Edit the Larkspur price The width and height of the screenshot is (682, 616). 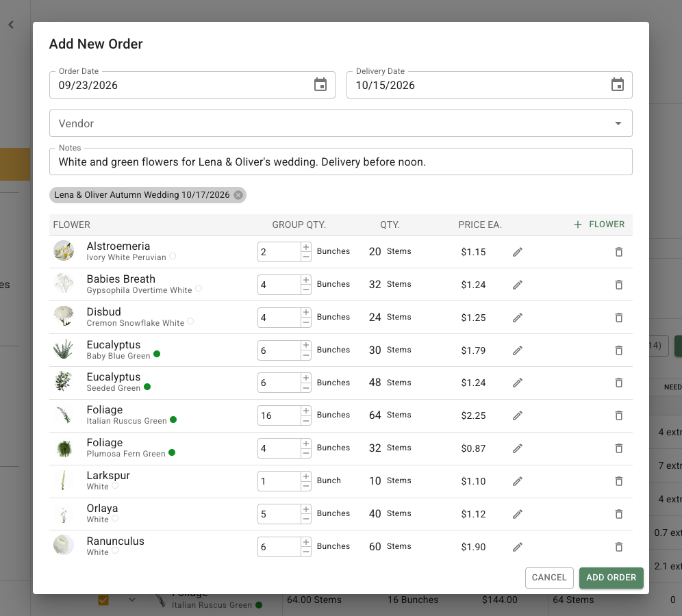point(517,481)
